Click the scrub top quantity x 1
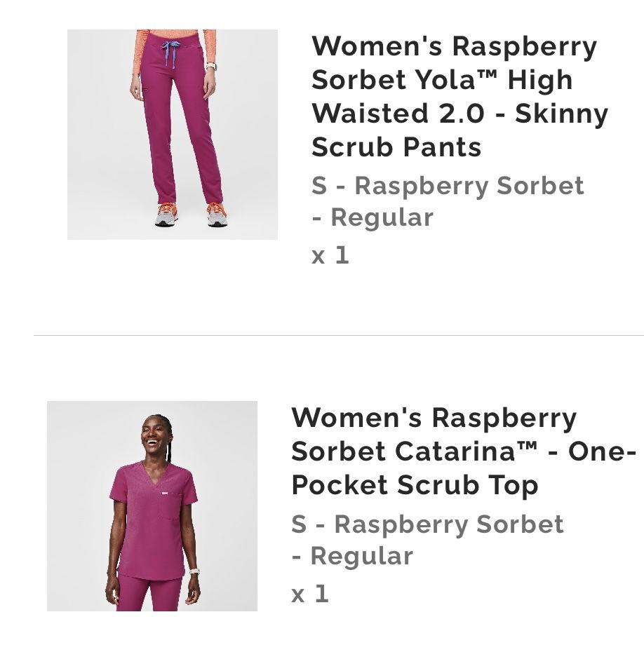Screen dimensions: 644x659 point(310,594)
